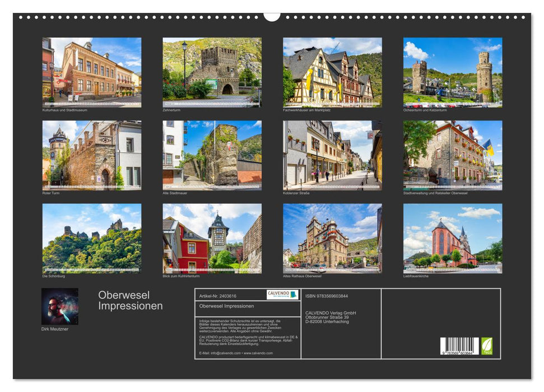Click the 'Stadtverwaltung und Ratskeller Oberwesel' caption
Viewport: 544px width, 392px height.
(x=435, y=193)
